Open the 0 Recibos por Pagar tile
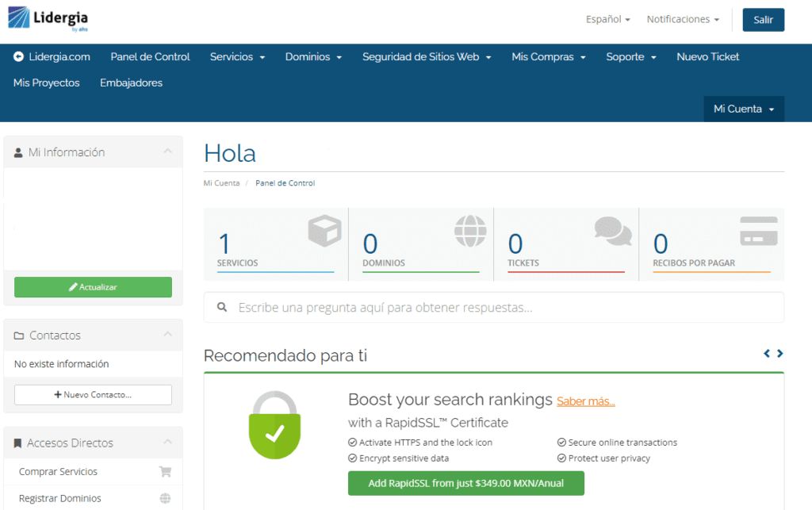 click(x=712, y=244)
